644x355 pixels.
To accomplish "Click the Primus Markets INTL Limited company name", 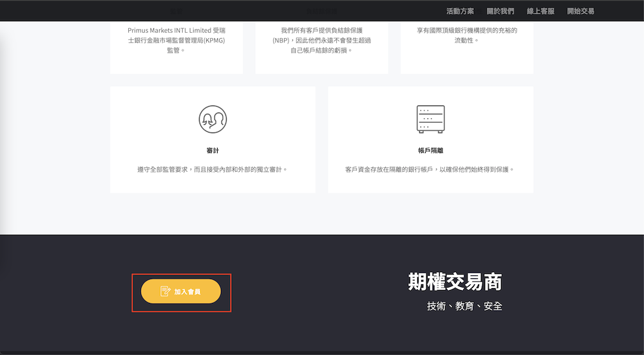I will click(x=169, y=30).
